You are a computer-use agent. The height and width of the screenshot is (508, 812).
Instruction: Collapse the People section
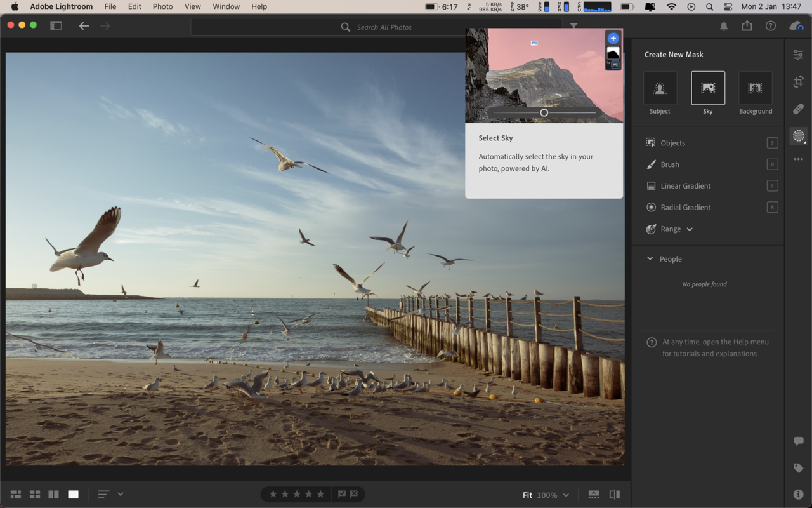click(x=649, y=258)
